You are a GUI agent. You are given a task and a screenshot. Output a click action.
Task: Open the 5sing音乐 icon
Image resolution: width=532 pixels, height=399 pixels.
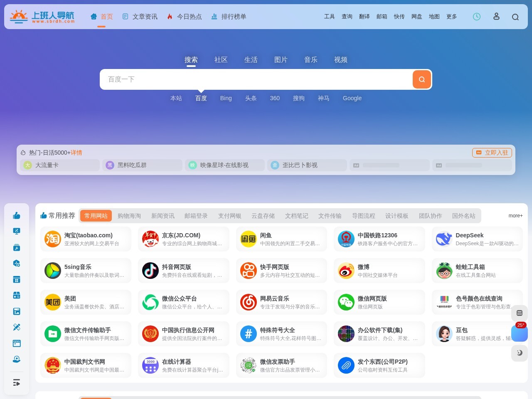pyautogui.click(x=53, y=271)
